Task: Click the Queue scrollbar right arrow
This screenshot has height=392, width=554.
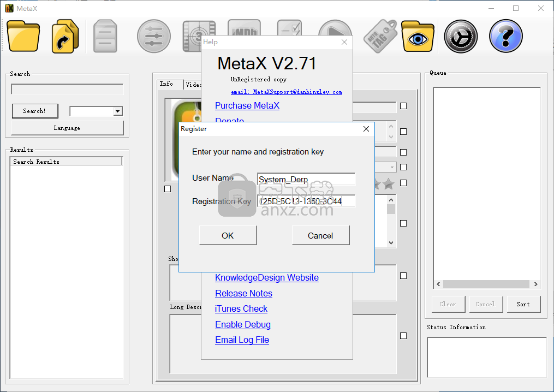Action: (535, 284)
